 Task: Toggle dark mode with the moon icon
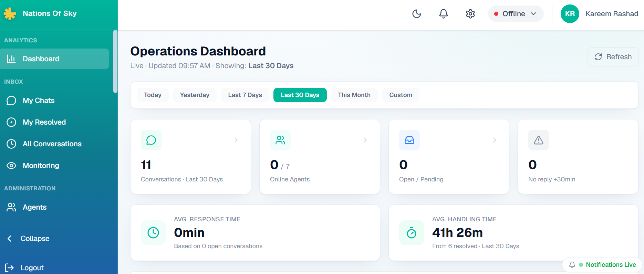(417, 14)
